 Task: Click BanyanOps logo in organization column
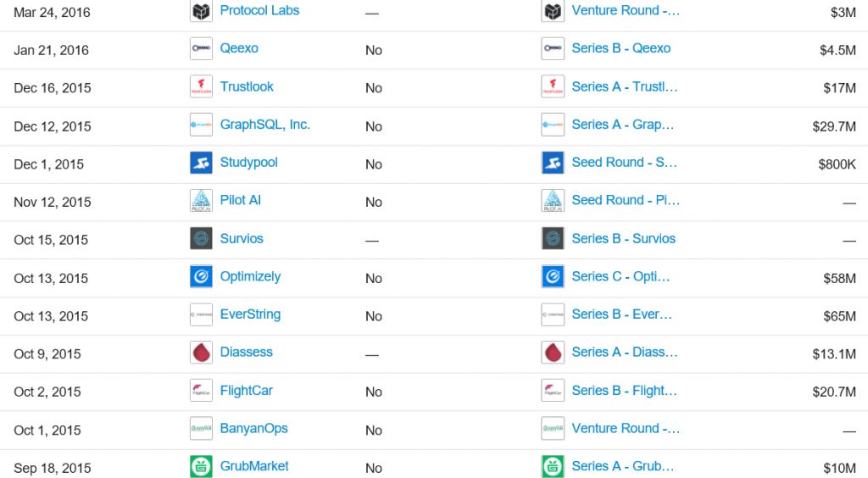(201, 428)
